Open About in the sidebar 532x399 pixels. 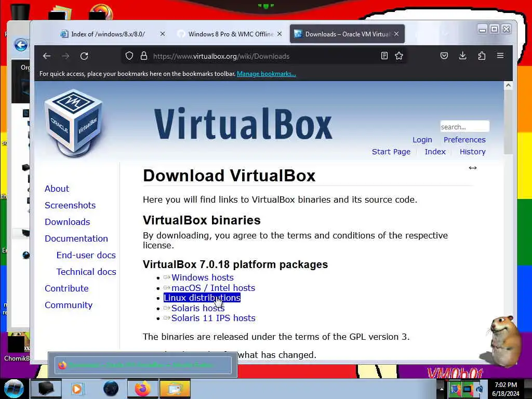tap(57, 189)
